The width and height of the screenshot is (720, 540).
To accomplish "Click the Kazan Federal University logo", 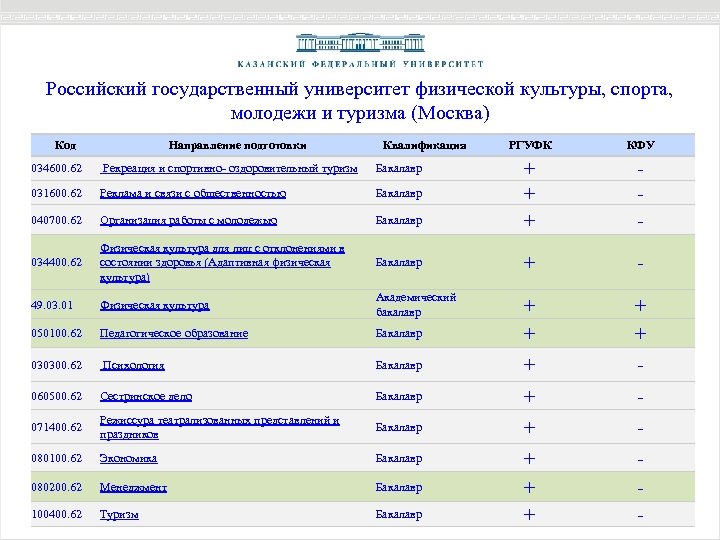I will (x=360, y=50).
